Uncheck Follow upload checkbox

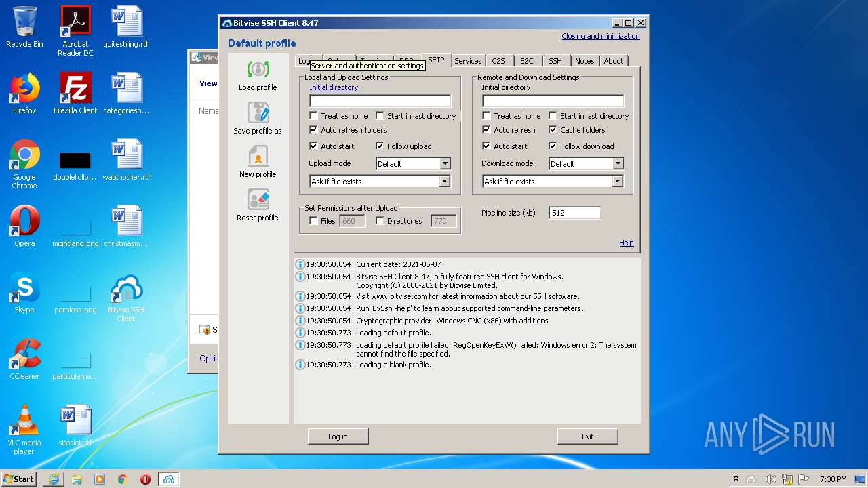[380, 146]
